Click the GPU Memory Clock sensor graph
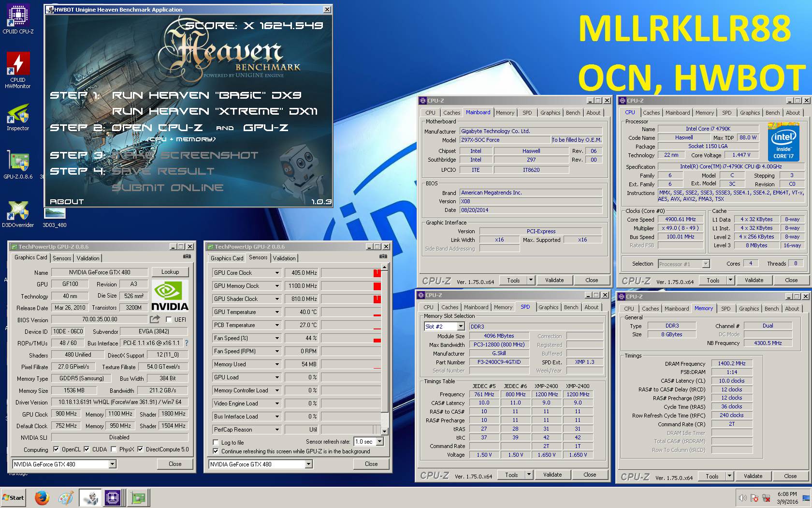 tap(351, 286)
